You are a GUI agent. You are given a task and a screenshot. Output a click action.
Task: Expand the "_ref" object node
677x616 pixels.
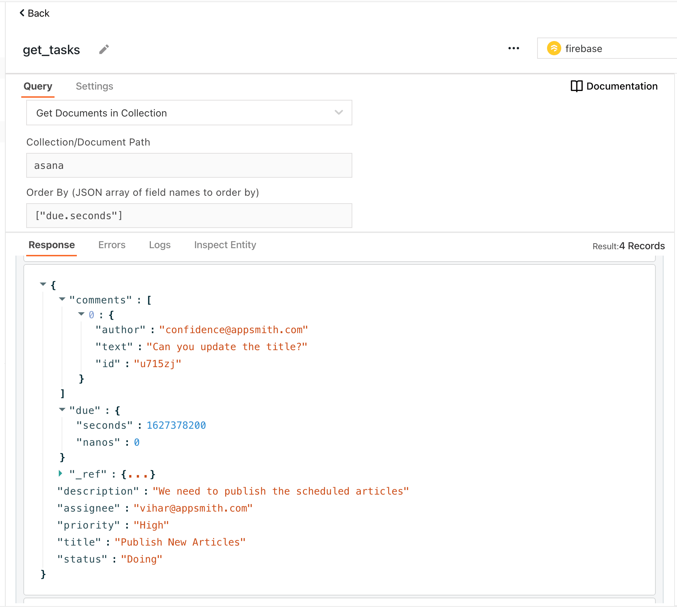[x=61, y=473]
